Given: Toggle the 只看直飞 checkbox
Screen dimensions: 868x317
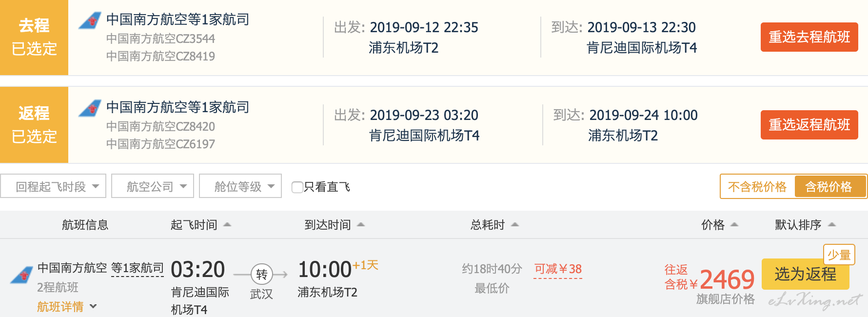Looking at the screenshot, I should pyautogui.click(x=297, y=187).
